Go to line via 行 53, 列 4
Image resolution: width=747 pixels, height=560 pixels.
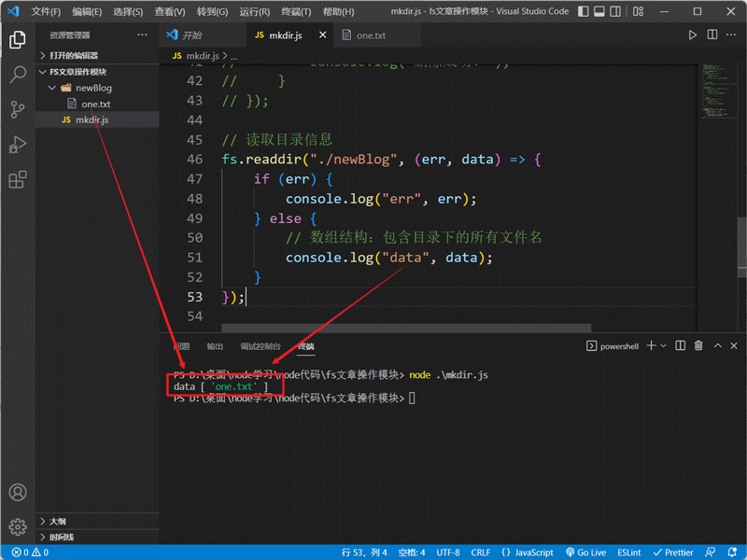coord(364,553)
